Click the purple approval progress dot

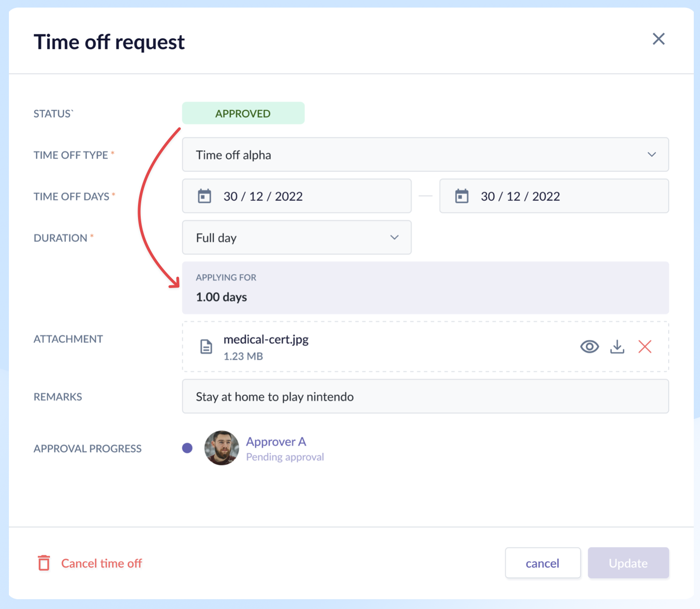click(x=187, y=448)
